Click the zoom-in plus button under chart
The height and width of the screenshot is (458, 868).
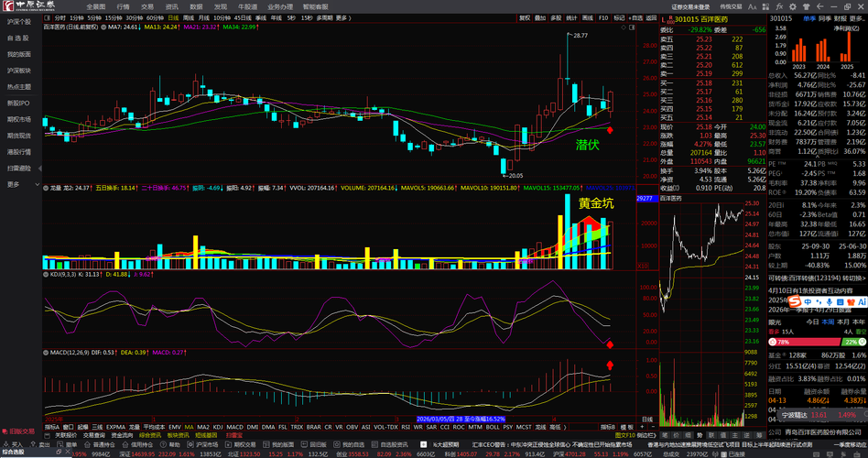[x=642, y=427]
